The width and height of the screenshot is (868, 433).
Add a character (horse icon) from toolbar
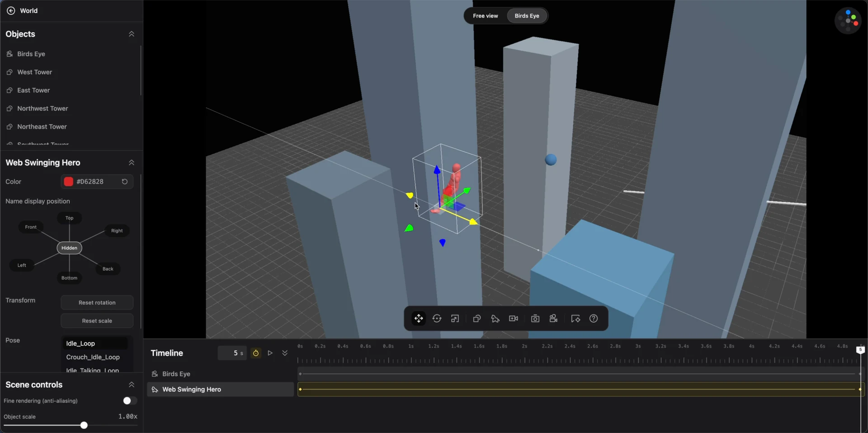pyautogui.click(x=495, y=319)
